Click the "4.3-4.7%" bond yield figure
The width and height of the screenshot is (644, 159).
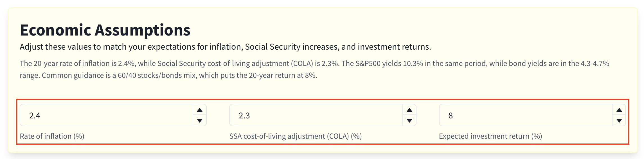(595, 63)
